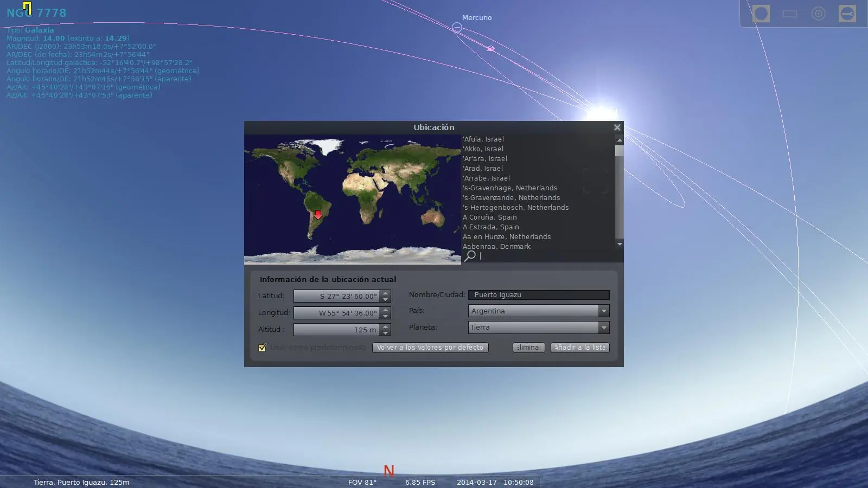This screenshot has width=868, height=488.
Task: Click the magnifier search icon under the city list
Action: click(470, 255)
